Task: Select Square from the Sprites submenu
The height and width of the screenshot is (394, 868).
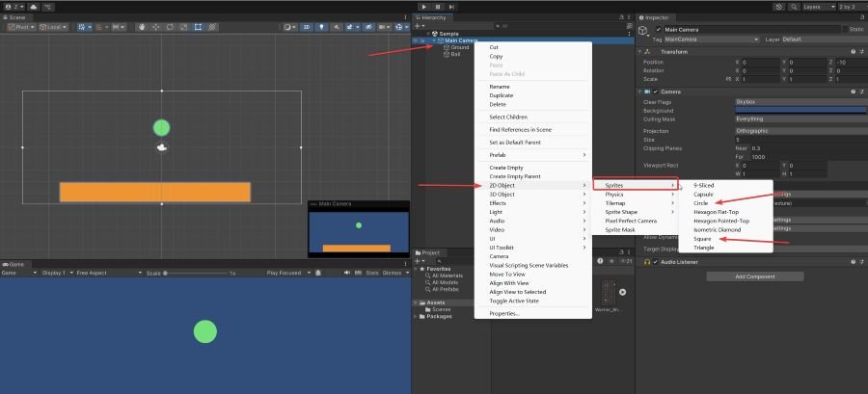Action: tap(725, 239)
